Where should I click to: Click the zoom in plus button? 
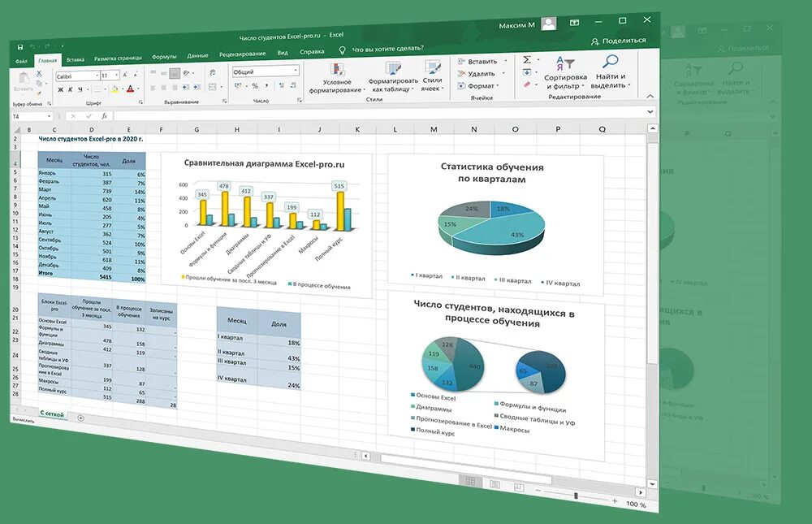tap(615, 501)
